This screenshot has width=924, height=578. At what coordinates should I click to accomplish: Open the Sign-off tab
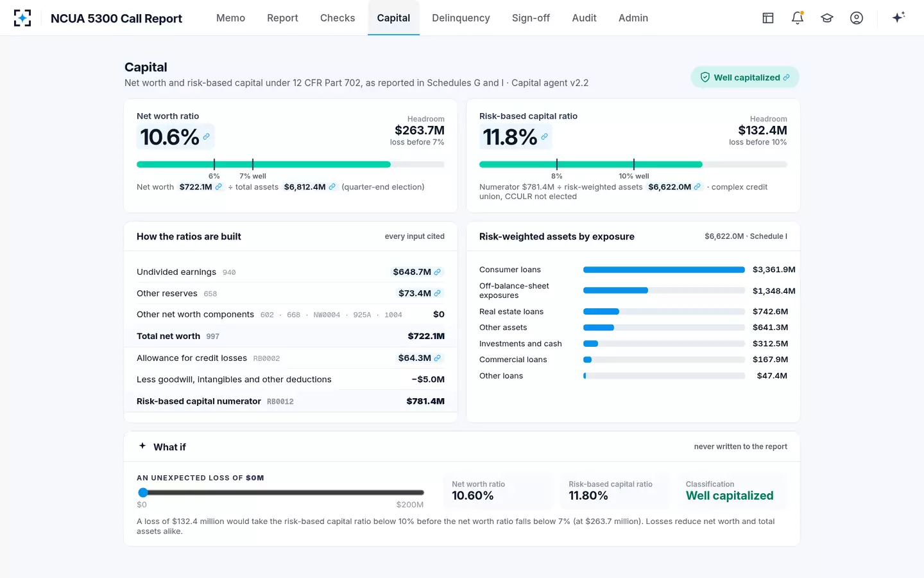click(531, 18)
